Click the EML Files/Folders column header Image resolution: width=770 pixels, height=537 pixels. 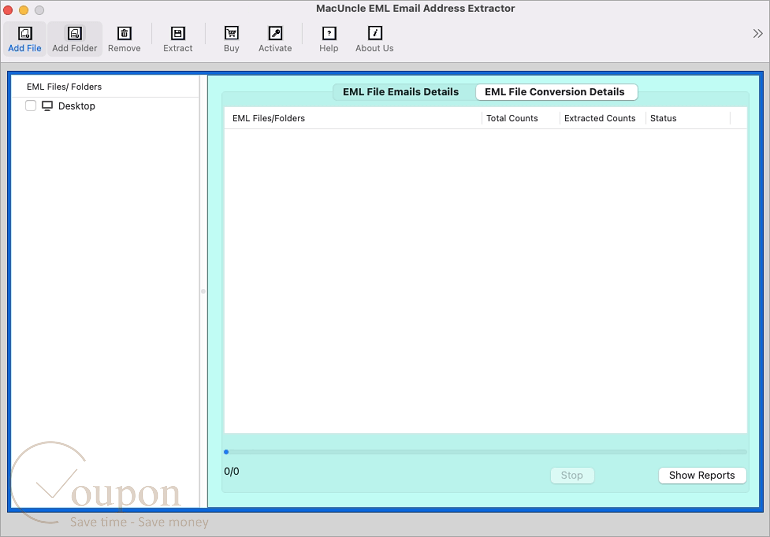[x=353, y=118]
